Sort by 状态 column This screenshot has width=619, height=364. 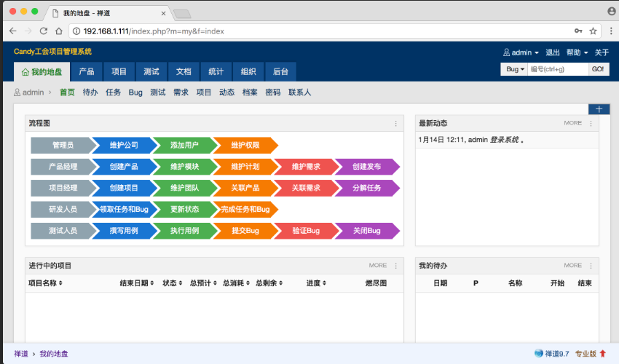coord(173,283)
